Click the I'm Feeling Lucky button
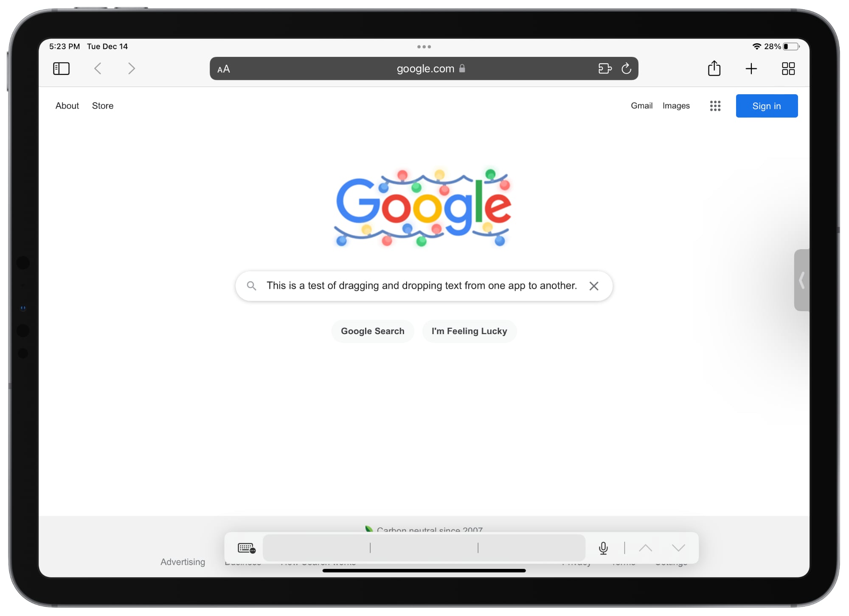This screenshot has width=849, height=616. tap(469, 331)
